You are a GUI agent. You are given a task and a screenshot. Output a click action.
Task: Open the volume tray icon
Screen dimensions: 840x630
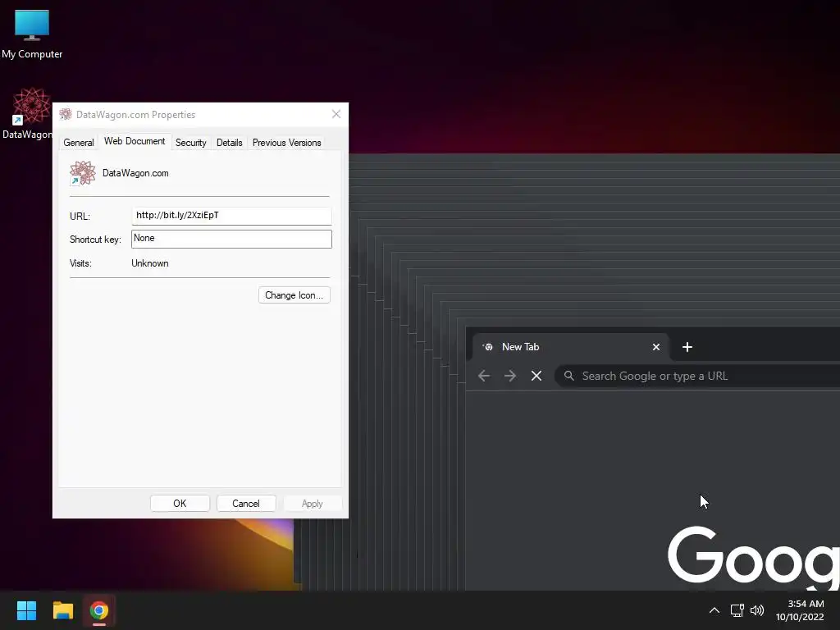pos(757,610)
